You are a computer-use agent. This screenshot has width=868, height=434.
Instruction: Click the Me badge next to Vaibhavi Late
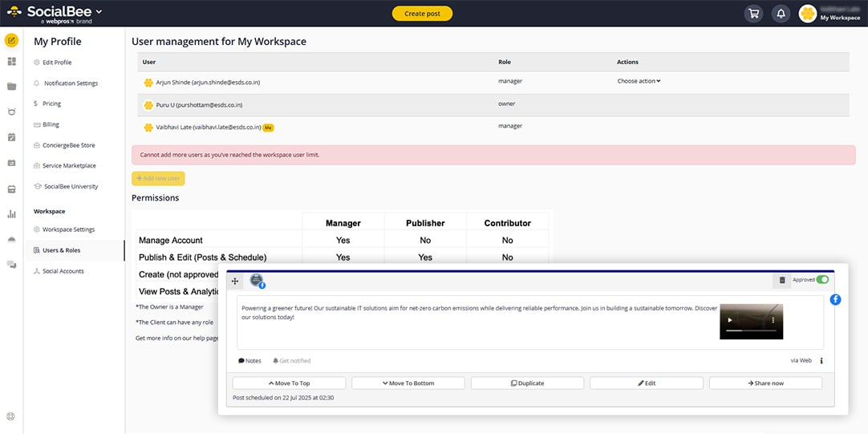coord(269,128)
